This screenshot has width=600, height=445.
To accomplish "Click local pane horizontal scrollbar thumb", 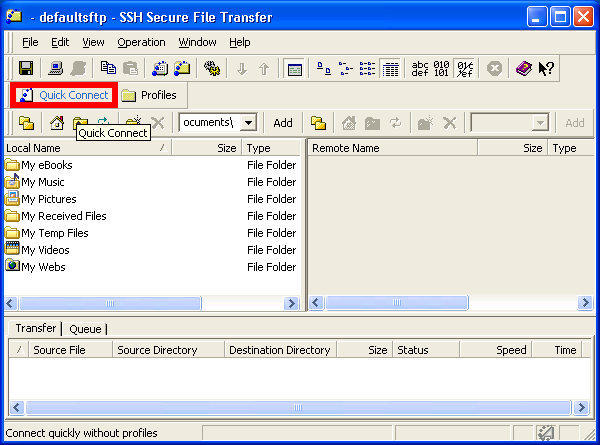I will point(110,303).
